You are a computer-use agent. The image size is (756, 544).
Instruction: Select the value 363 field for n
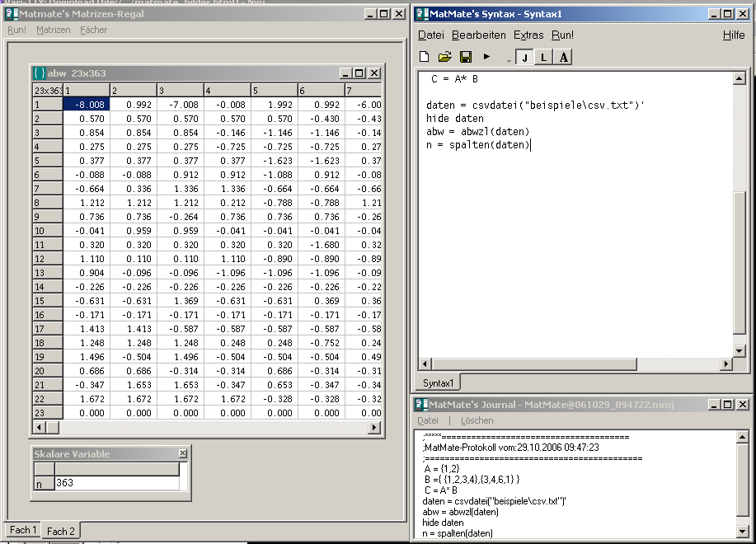[x=115, y=484]
